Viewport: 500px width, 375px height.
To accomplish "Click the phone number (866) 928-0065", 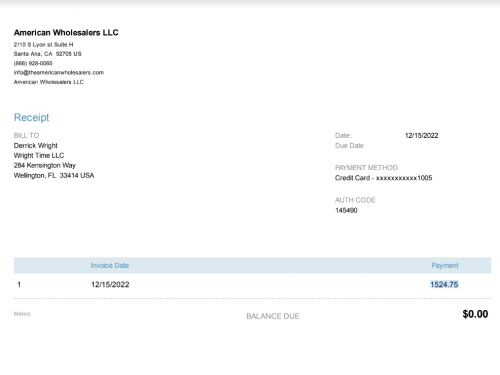I will tap(33, 63).
